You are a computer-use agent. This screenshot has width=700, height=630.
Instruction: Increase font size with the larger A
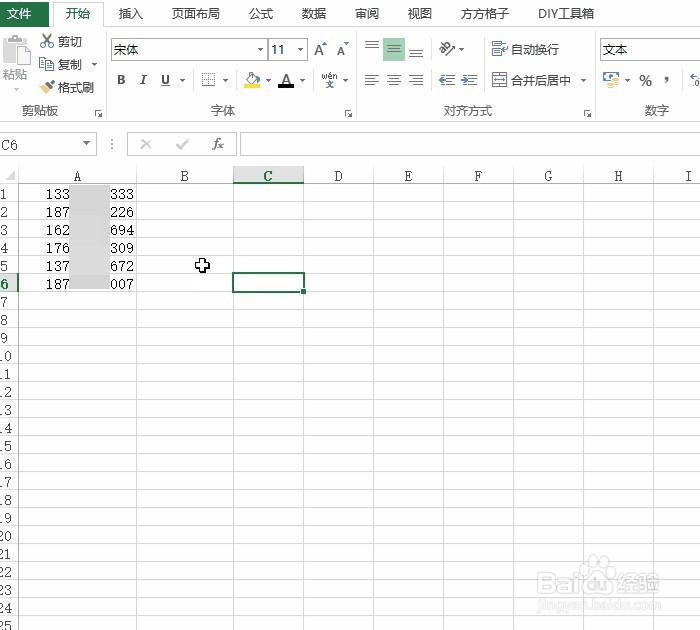pyautogui.click(x=320, y=50)
